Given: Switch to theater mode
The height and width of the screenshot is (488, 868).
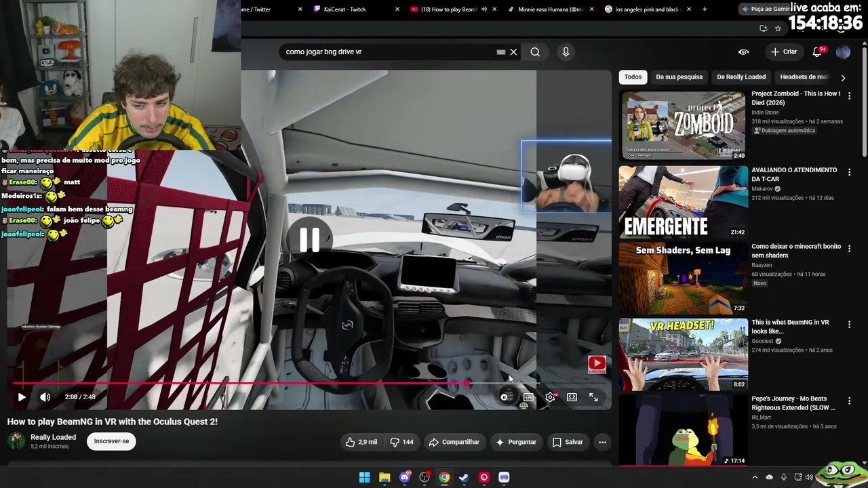Looking at the screenshot, I should 572,397.
